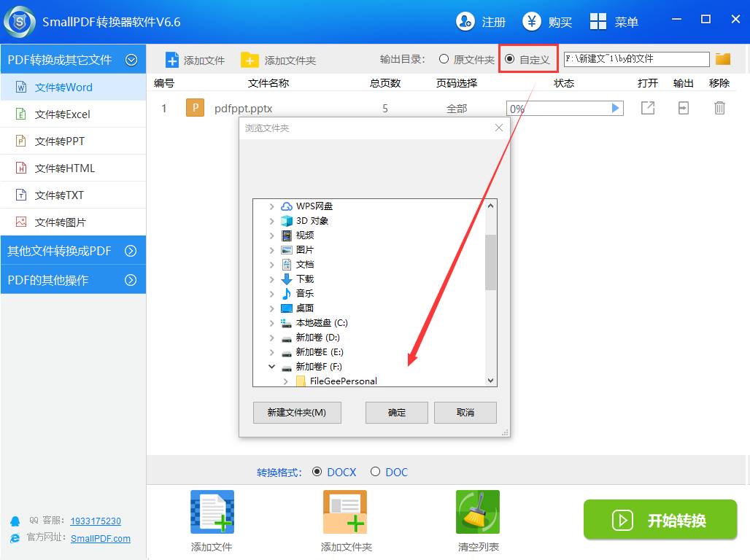
Task: Click the large Add File icon at bottom
Action: (x=212, y=512)
